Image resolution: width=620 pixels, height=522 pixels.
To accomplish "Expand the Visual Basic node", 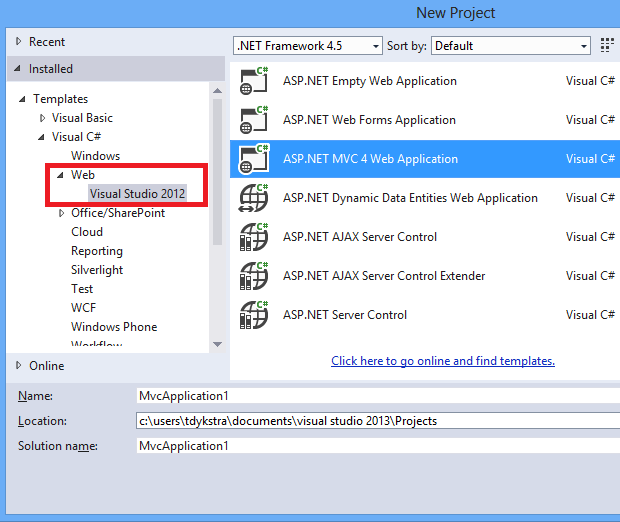I will (42, 118).
